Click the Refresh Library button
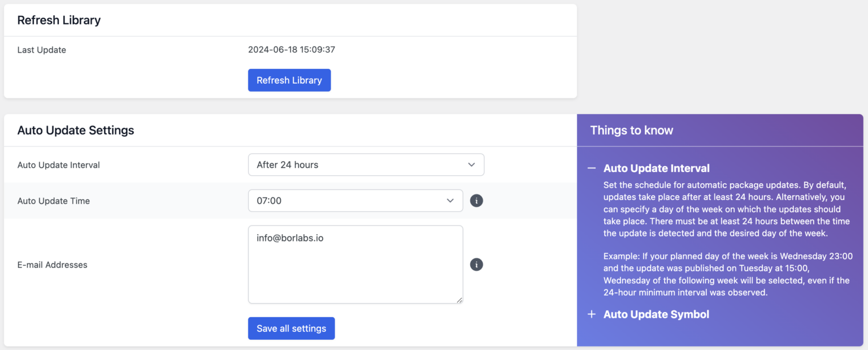Viewport: 868px width, 350px height. pos(289,80)
